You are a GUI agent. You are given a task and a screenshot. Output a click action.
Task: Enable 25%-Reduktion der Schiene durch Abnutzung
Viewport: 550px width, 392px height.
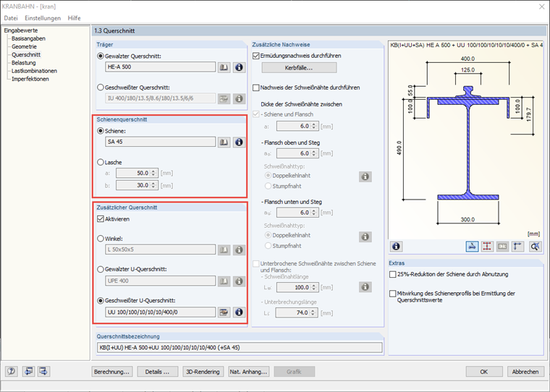coord(393,274)
